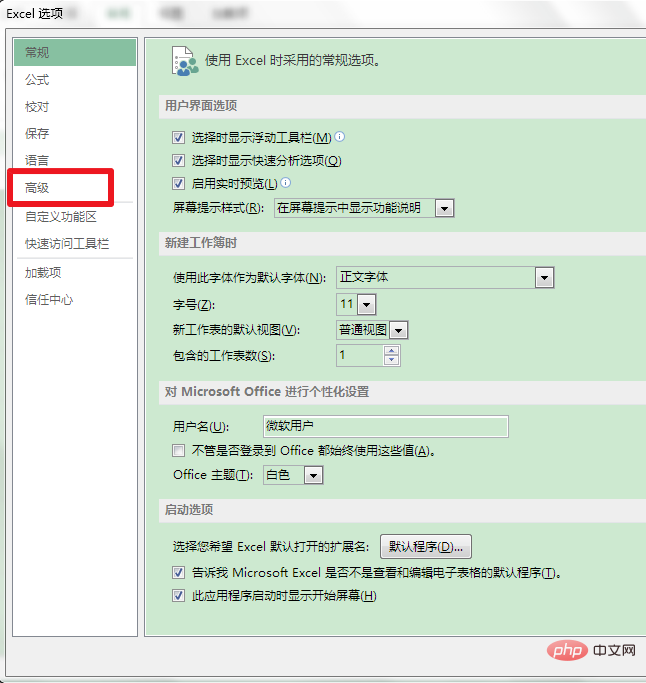The height and width of the screenshot is (683, 646).
Task: Select the 语言 category
Action: point(75,160)
